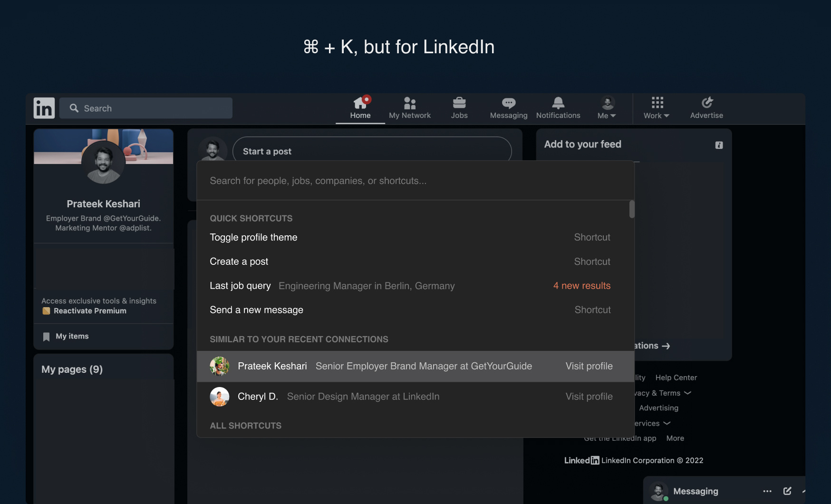Click the feed info icon

719,145
